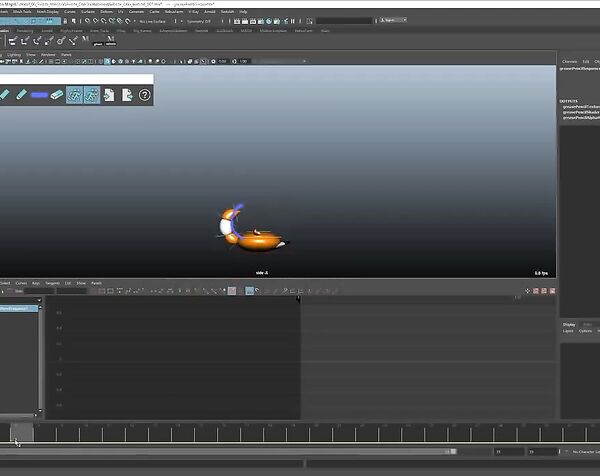This screenshot has width=600, height=476.
Task: Open the Graph Editor Tangents menu
Action: point(52,283)
